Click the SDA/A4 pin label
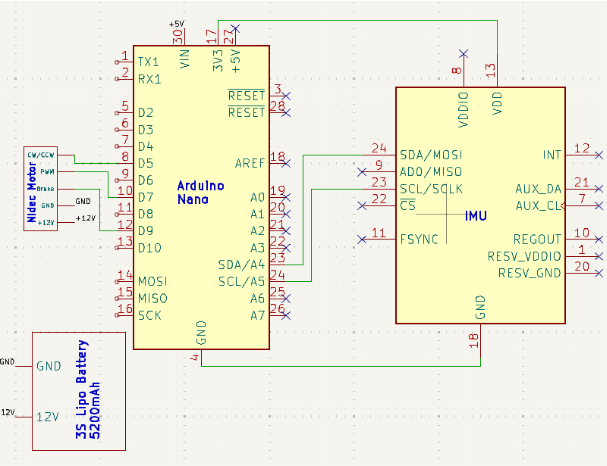This screenshot has height=466, width=607. point(242,265)
